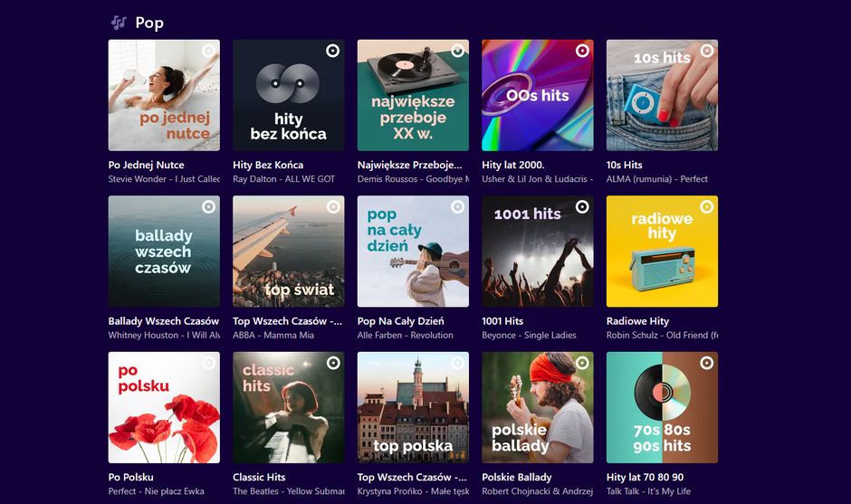Image resolution: width=851 pixels, height=504 pixels.
Task: Open the Pop category heading
Action: pos(149,23)
